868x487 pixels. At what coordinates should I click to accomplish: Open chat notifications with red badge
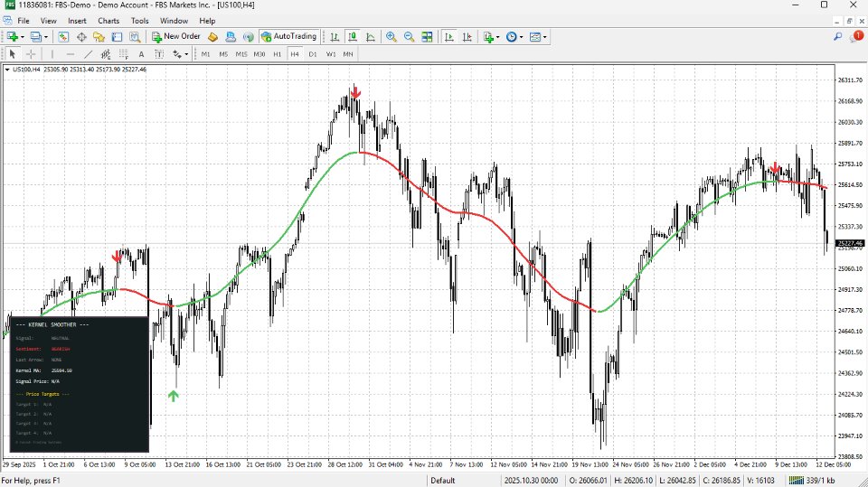[x=856, y=36]
